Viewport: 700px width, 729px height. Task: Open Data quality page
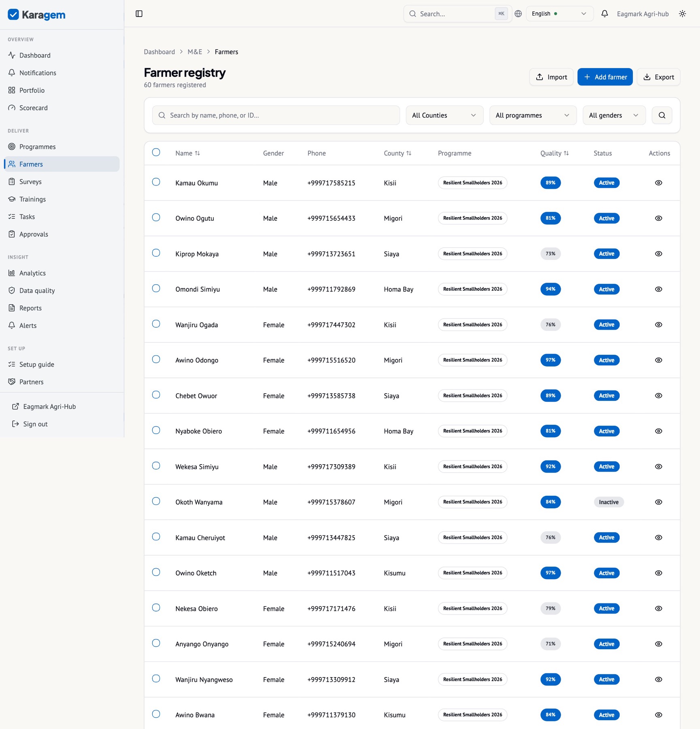click(62, 290)
